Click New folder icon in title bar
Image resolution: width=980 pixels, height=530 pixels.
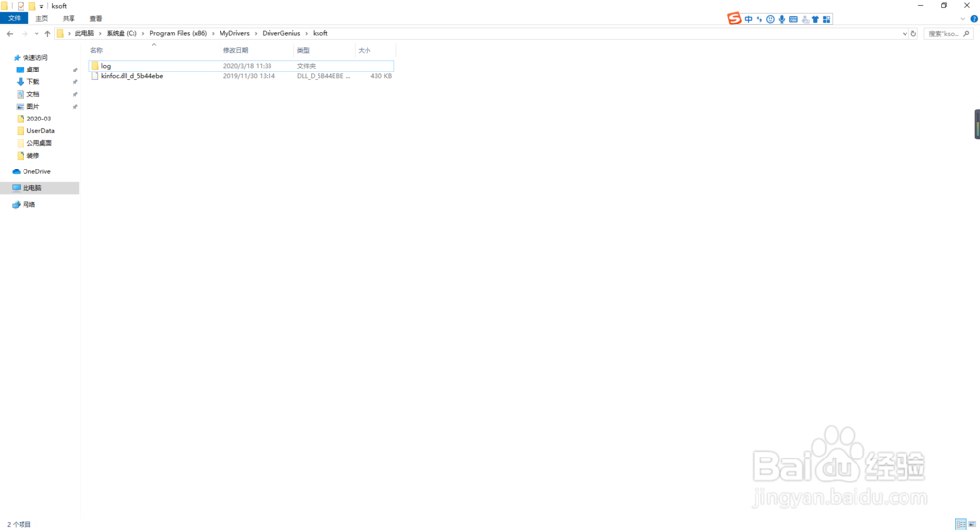click(x=32, y=6)
